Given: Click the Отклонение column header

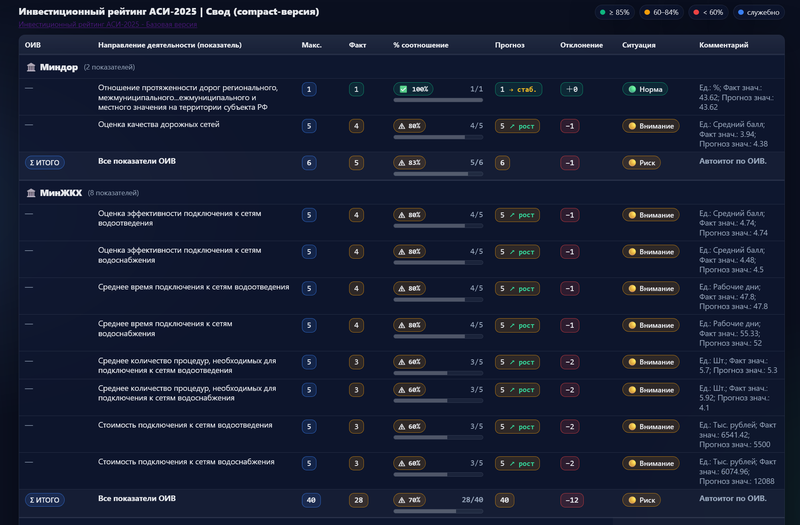Looking at the screenshot, I should (x=582, y=45).
